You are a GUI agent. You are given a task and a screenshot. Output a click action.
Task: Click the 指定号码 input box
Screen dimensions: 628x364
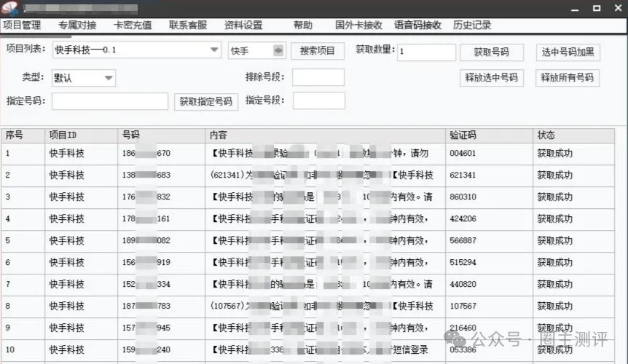(x=110, y=101)
